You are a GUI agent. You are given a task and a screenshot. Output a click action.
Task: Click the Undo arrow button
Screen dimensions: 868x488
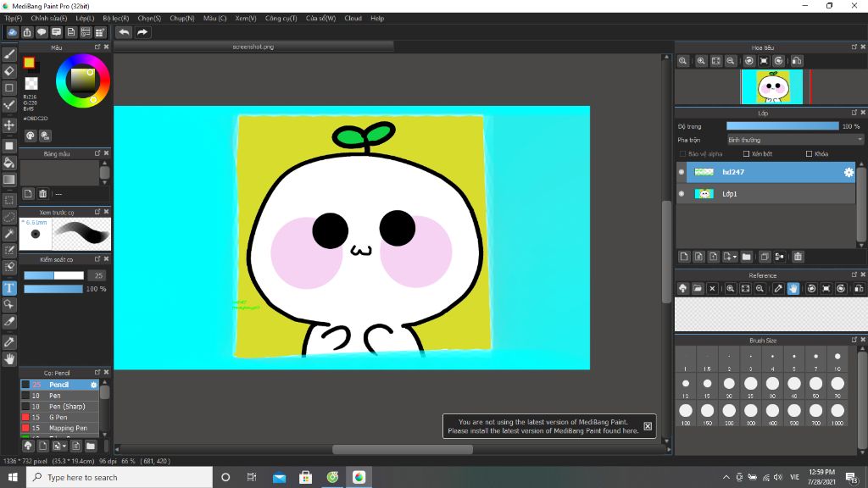pyautogui.click(x=124, y=32)
